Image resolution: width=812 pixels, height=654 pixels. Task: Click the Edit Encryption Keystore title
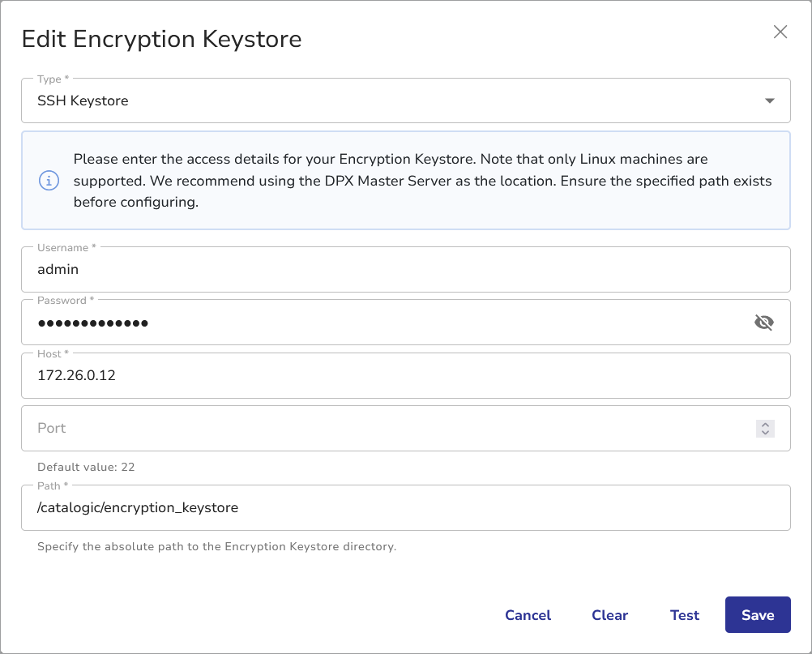(161, 39)
